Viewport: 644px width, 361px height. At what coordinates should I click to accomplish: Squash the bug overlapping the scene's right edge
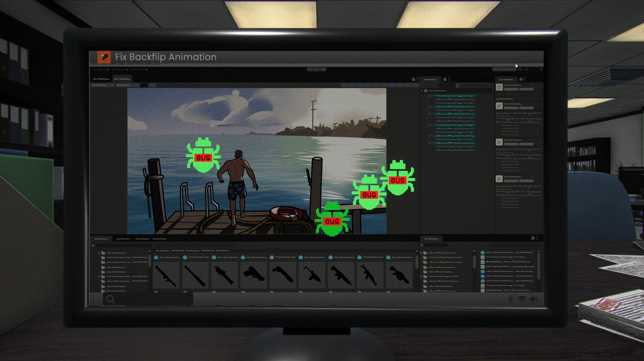tap(398, 178)
